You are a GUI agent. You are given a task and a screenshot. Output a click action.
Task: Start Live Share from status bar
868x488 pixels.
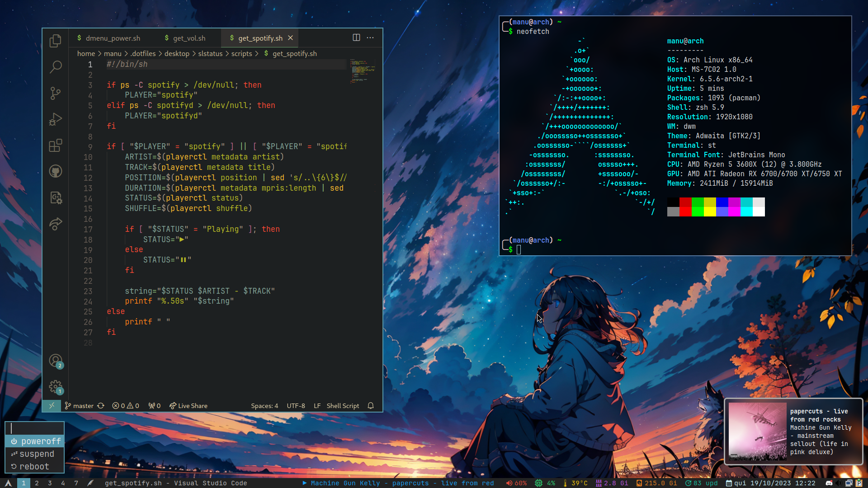click(189, 406)
